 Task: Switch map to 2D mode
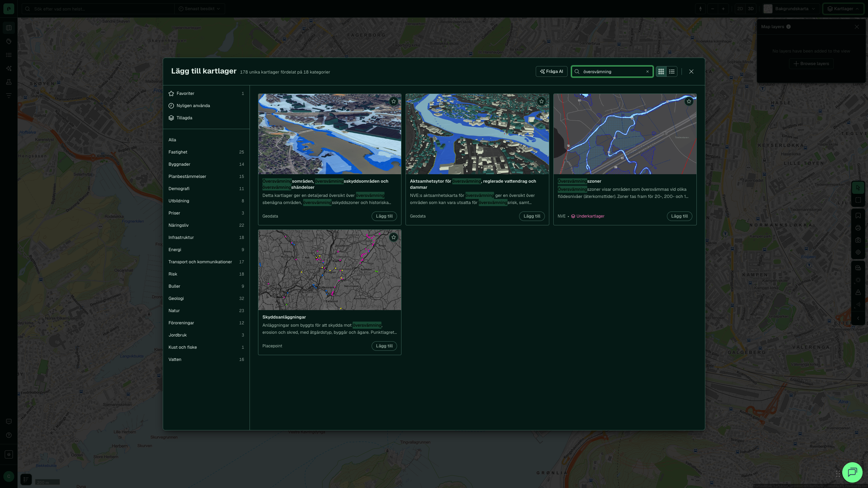coord(740,9)
